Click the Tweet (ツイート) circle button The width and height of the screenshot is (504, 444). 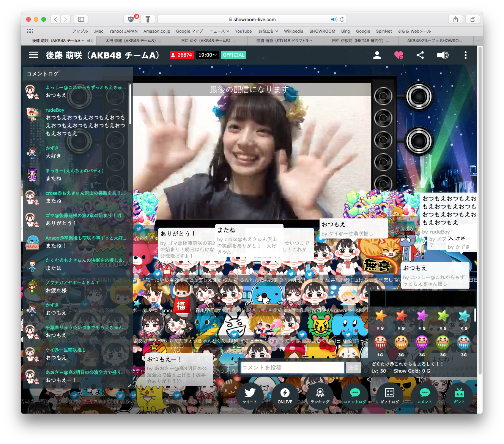[x=250, y=395]
